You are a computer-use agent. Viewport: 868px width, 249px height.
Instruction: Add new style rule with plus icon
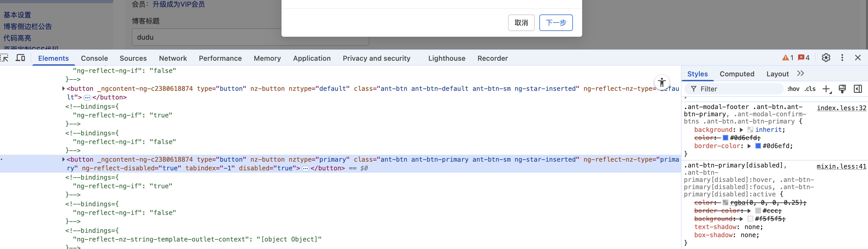point(826,89)
